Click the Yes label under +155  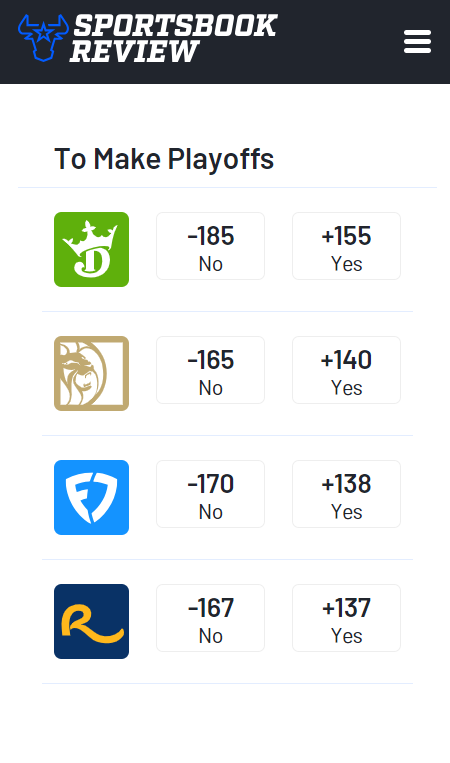pos(346,264)
